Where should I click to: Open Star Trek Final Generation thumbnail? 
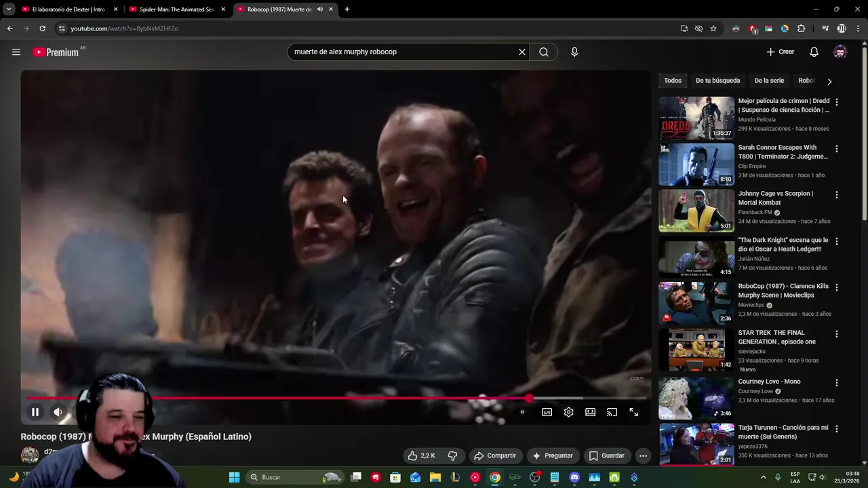696,349
